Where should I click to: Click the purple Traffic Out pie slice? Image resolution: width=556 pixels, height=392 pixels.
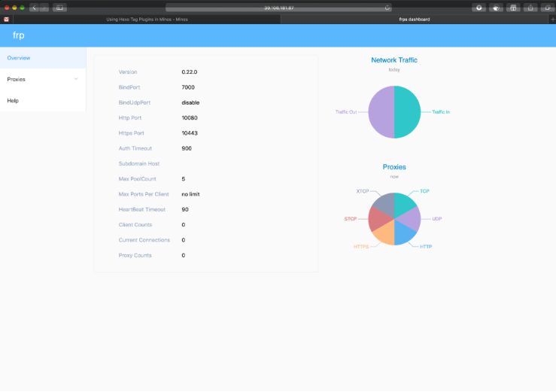(381, 112)
